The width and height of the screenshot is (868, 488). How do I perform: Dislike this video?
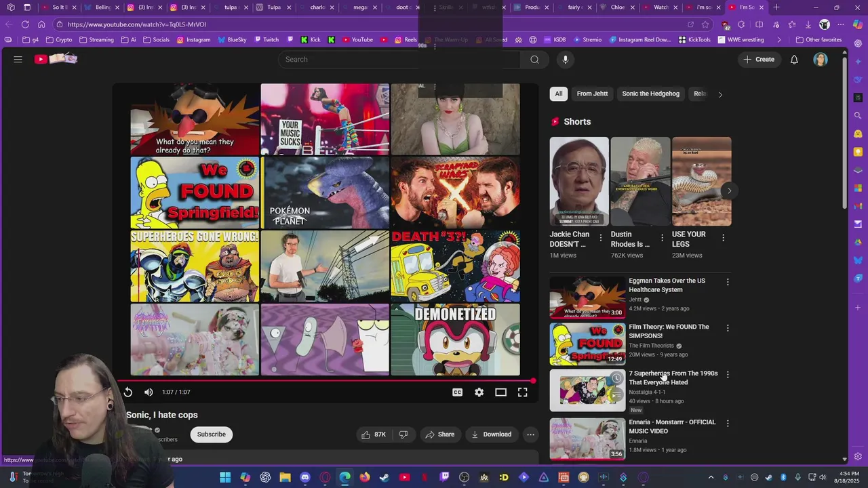tap(403, 434)
